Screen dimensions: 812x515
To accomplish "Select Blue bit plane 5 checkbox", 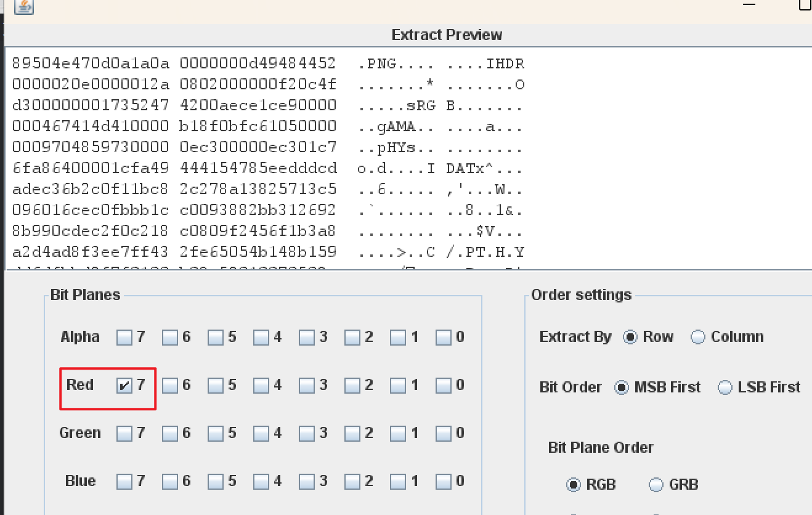I will (x=216, y=482).
